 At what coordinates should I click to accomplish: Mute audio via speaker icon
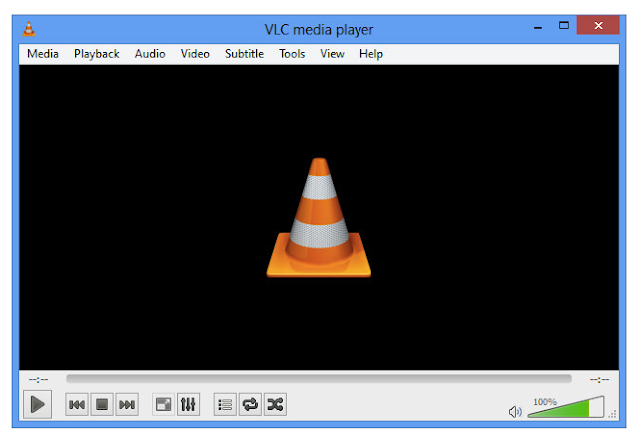515,412
